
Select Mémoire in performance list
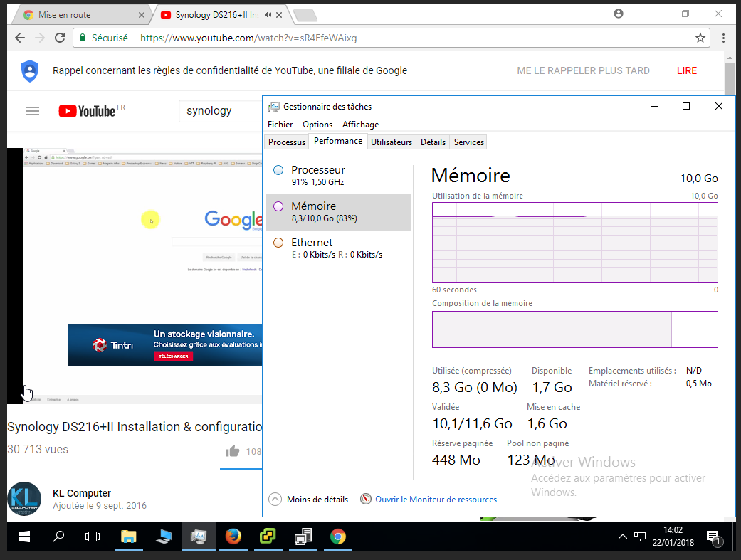(338, 212)
